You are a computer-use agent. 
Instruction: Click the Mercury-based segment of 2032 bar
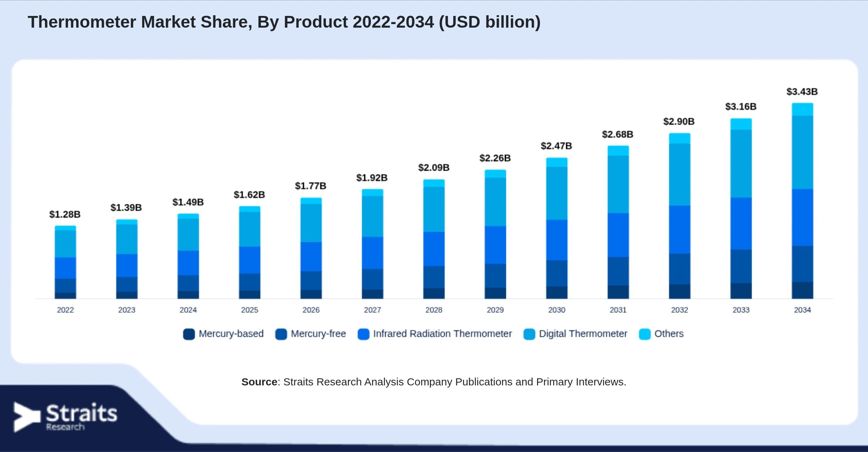680,292
